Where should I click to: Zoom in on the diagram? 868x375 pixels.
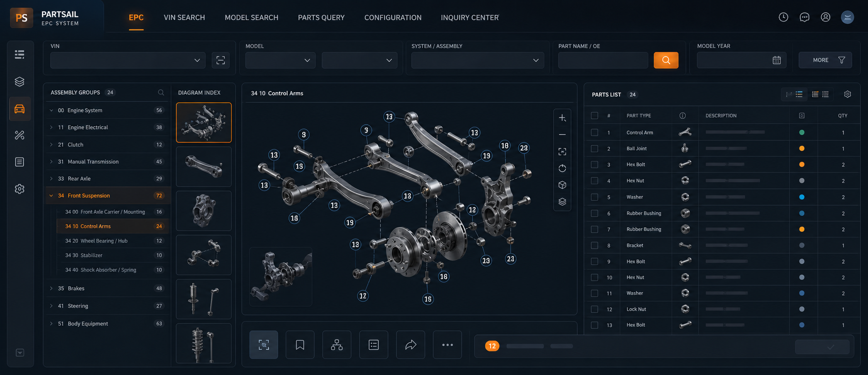(x=562, y=118)
